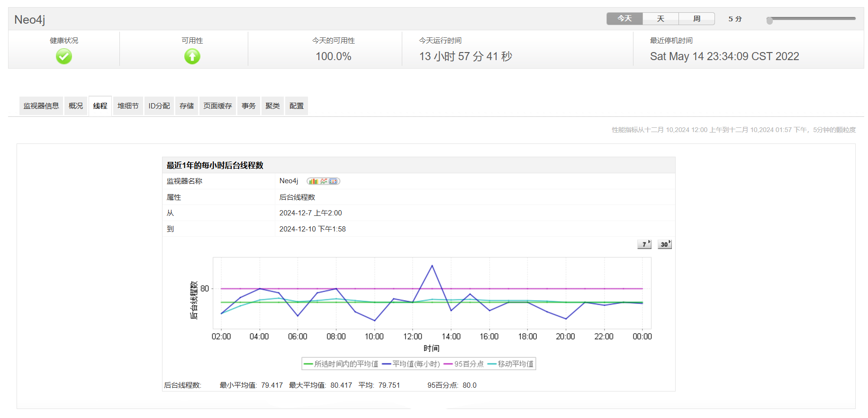Image resolution: width=868 pixels, height=418 pixels.
Task: Select the 页面缓存 tab
Action: point(217,106)
